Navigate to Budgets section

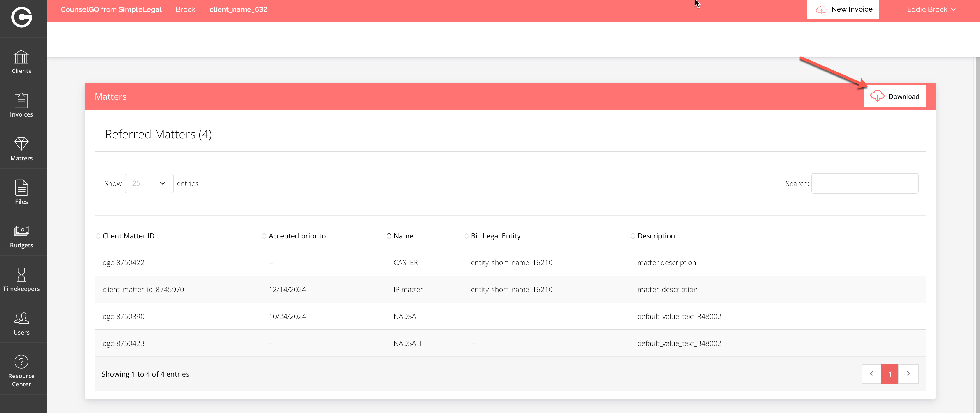point(21,236)
